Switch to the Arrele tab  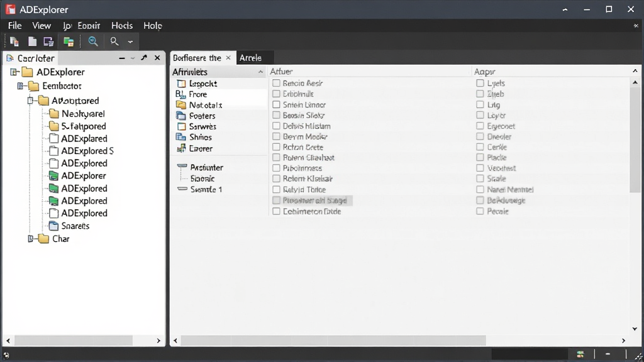[x=250, y=58]
